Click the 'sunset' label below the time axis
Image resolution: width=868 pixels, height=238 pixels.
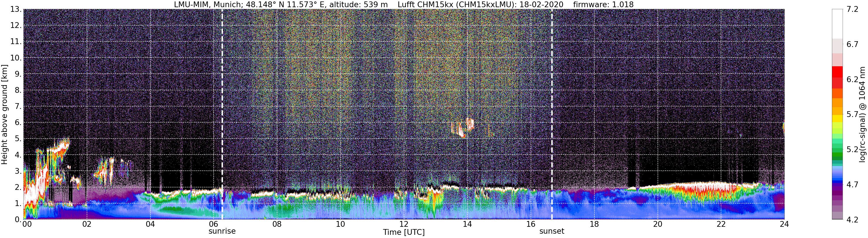552,231
